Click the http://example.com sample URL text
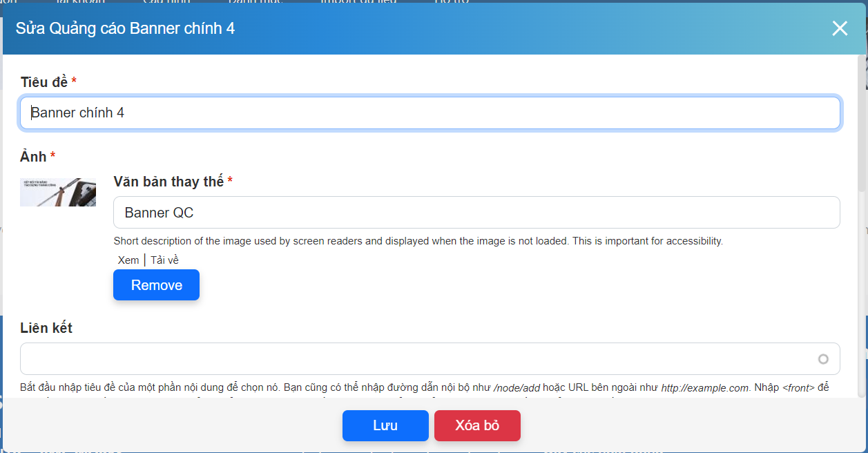868x453 pixels. pos(704,388)
